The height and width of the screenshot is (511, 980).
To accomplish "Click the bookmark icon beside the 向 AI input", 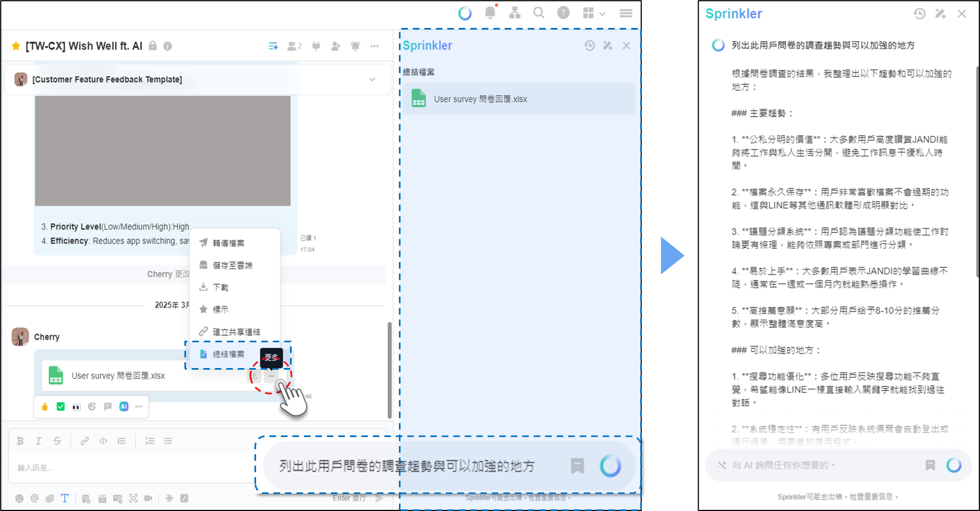I will [x=930, y=466].
